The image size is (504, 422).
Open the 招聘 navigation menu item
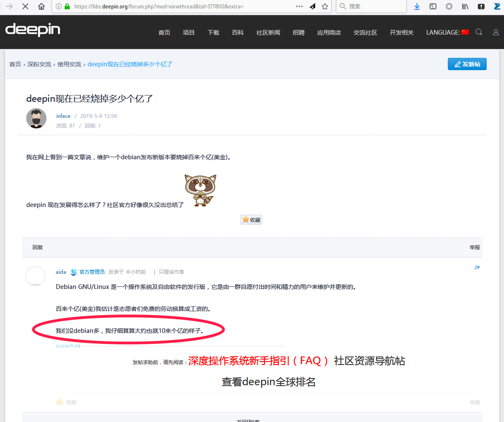[x=299, y=33]
